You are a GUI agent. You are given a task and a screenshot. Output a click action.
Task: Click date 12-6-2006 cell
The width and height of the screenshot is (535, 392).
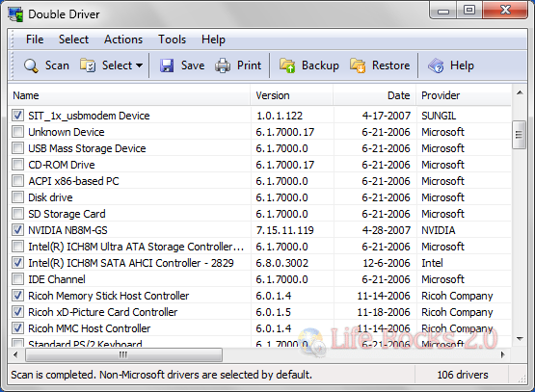tap(387, 263)
